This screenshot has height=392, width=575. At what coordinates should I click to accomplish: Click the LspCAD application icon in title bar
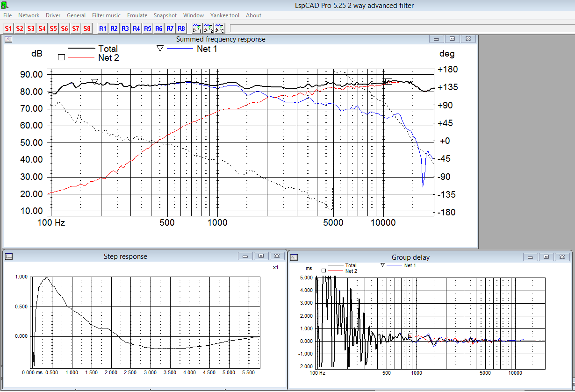pyautogui.click(x=5, y=5)
